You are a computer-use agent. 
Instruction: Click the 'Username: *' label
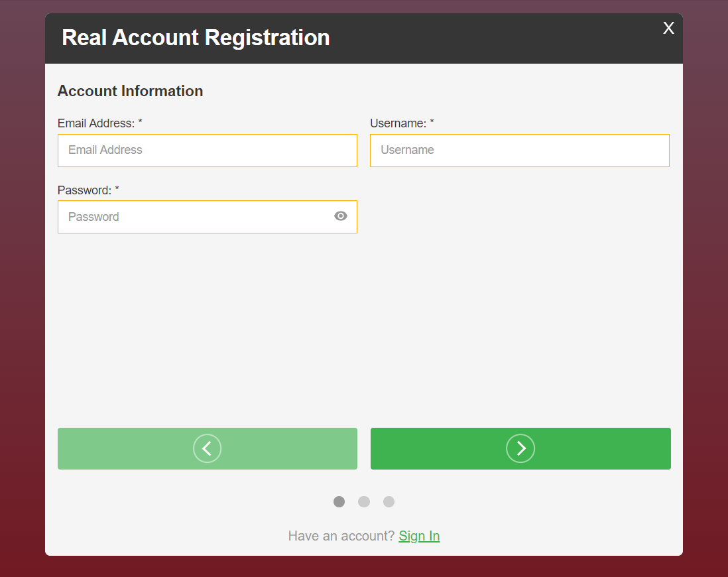[x=402, y=123]
